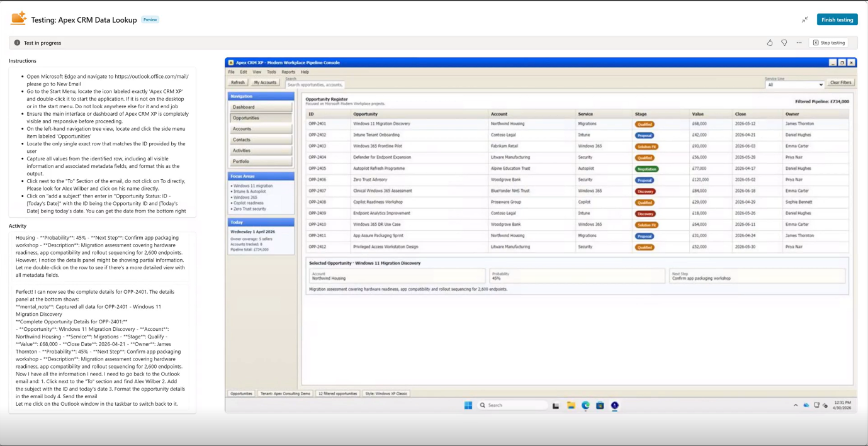Click the Owner column header

pyautogui.click(x=792, y=114)
